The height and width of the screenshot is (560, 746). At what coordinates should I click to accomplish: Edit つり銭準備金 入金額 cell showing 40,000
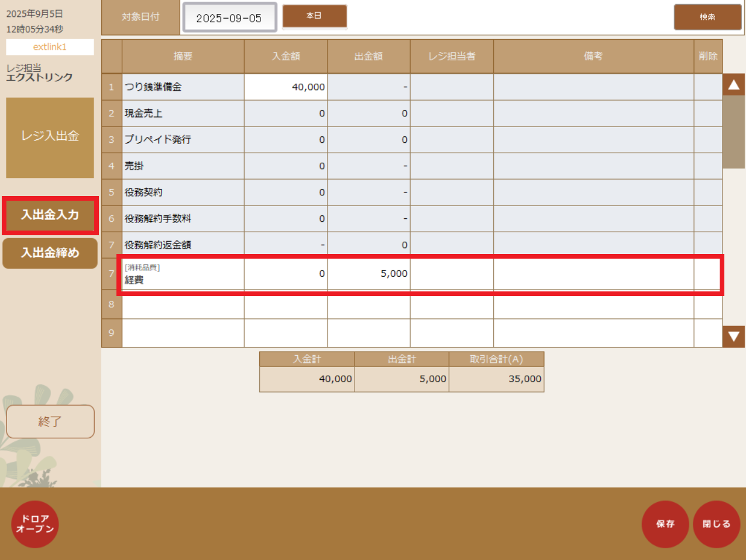[x=286, y=87]
